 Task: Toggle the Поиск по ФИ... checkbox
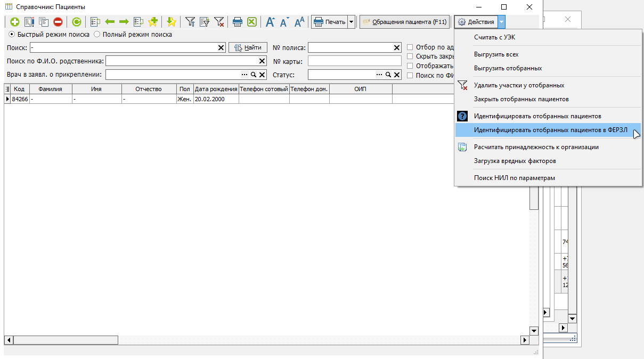410,76
